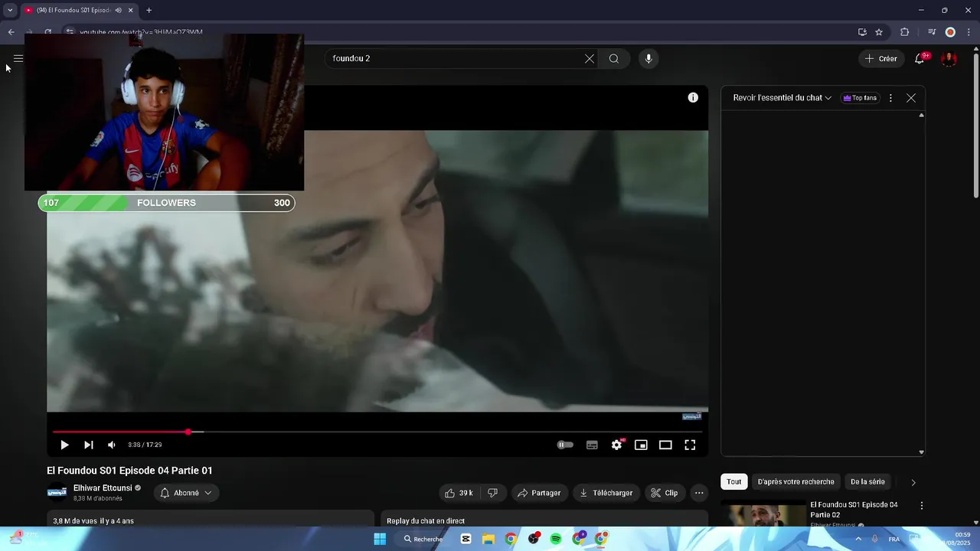
Task: Open the Windows Start menu
Action: (380, 539)
